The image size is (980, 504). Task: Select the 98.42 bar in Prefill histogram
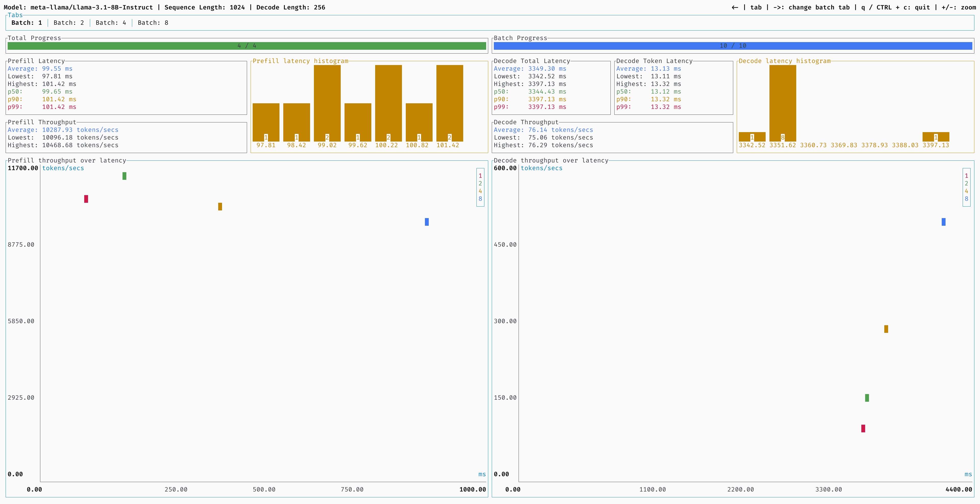(x=297, y=122)
